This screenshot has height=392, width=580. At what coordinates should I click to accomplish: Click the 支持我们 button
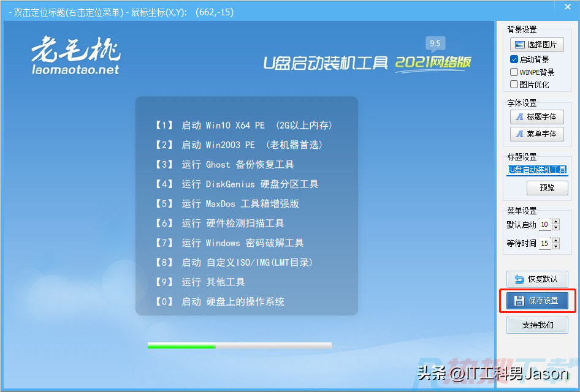pos(537,325)
